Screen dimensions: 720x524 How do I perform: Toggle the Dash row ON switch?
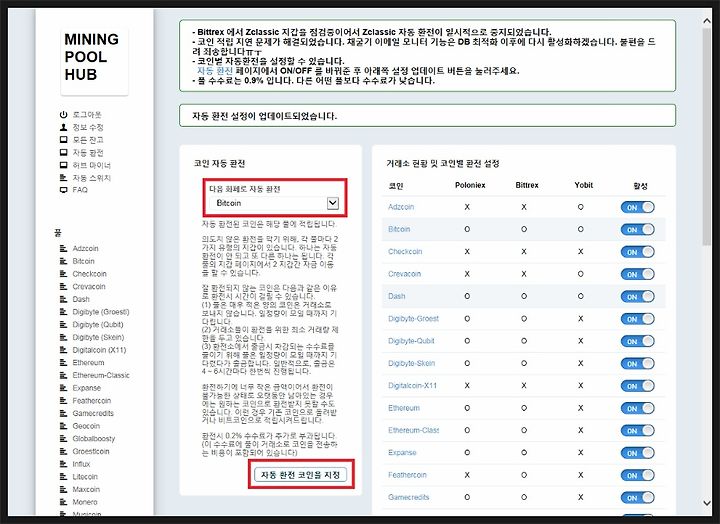[x=637, y=297]
